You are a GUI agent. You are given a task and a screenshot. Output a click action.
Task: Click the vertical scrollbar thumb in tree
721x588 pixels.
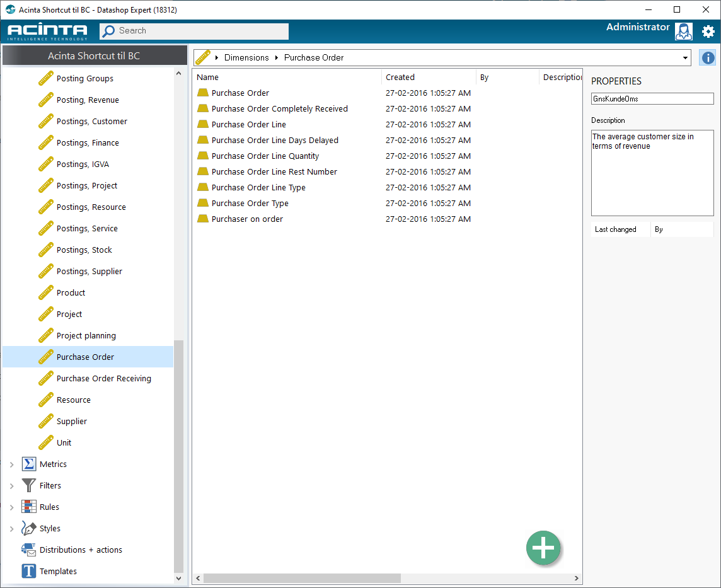tap(178, 456)
